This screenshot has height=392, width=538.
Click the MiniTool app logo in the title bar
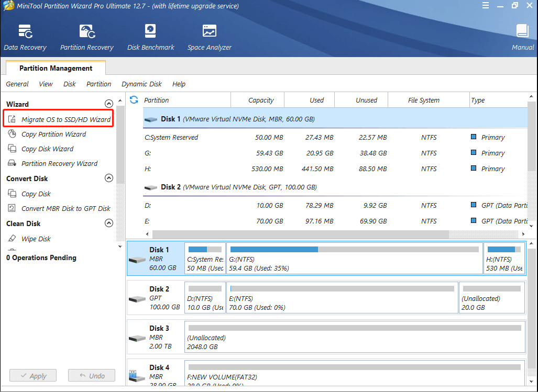[8, 6]
